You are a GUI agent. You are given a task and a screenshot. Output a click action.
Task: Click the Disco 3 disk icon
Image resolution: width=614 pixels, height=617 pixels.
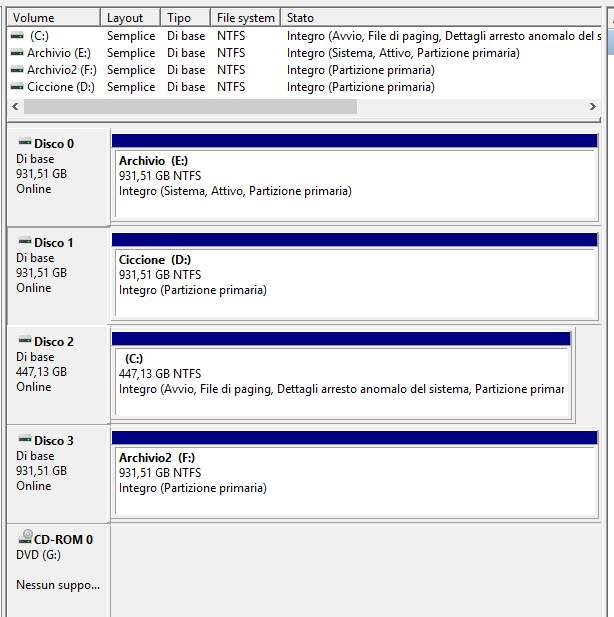pos(24,440)
